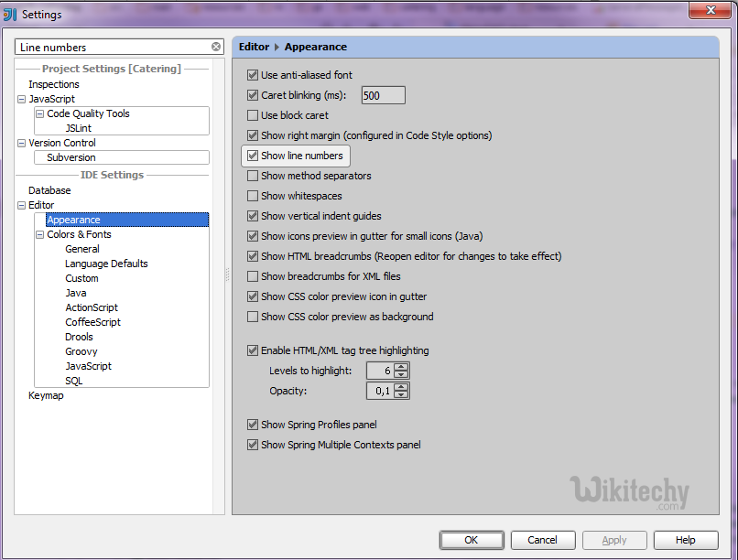Click the Caret blinking ms input field

pos(383,95)
